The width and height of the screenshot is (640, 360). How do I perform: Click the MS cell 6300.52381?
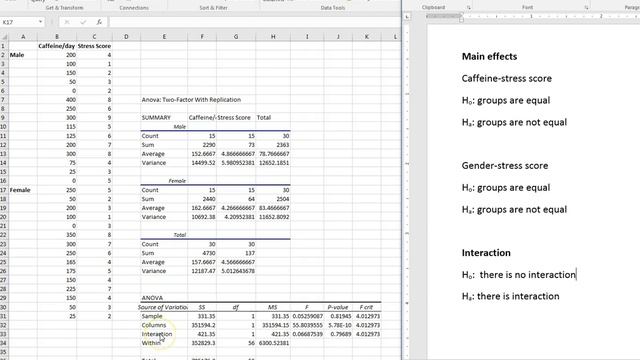(273, 343)
